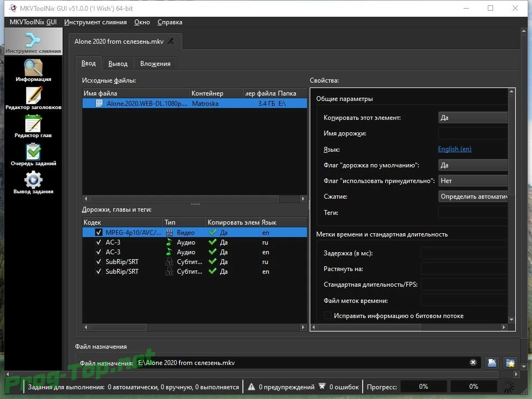Switch to Ввод tab

(x=88, y=63)
